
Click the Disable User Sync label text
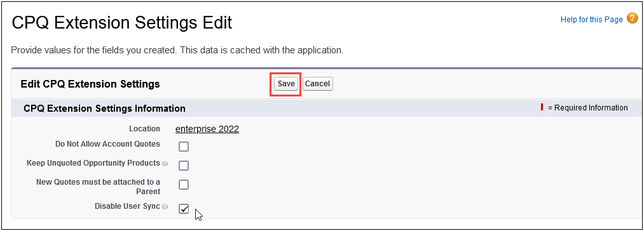127,206
